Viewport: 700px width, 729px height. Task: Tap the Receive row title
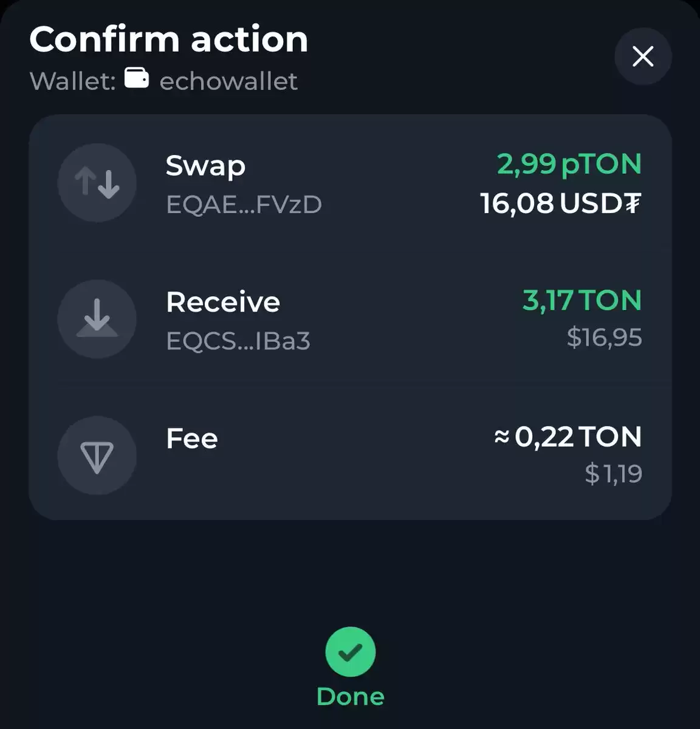(x=223, y=302)
